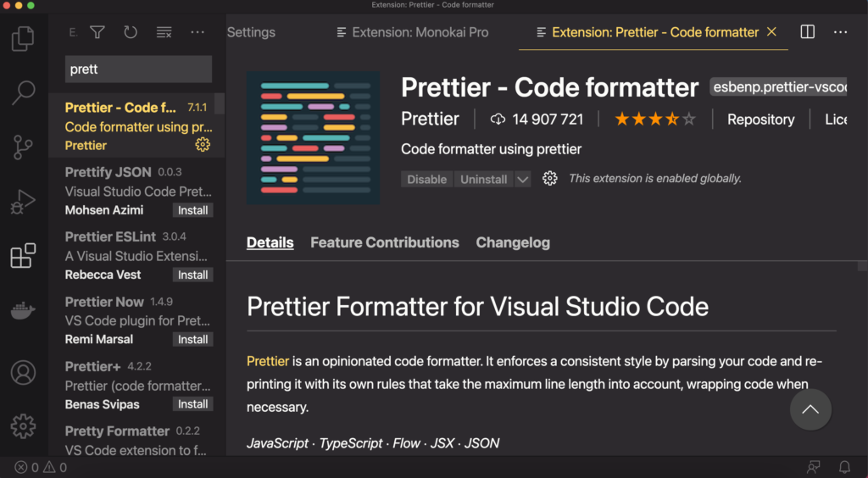Open the Uninstall dropdown arrow
The image size is (868, 478).
pyautogui.click(x=522, y=180)
